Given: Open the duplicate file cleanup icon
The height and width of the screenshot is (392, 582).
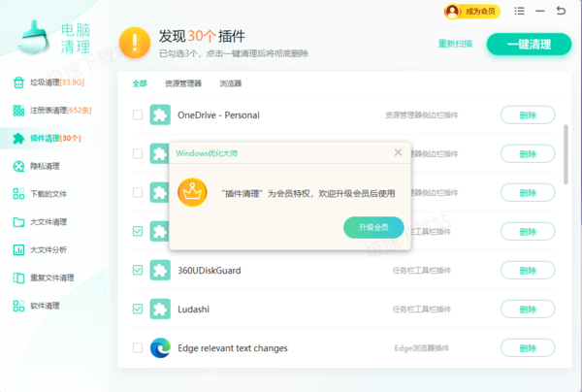Looking at the screenshot, I should (x=18, y=278).
